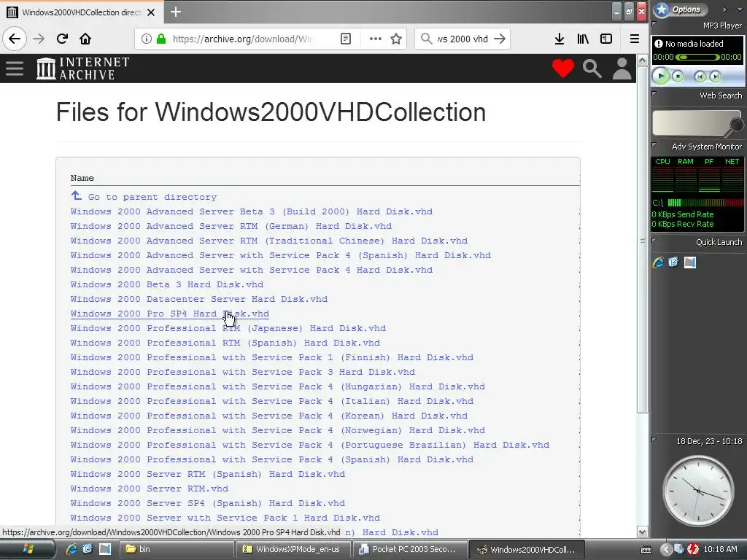Click the Web Search input box
The width and height of the screenshot is (747, 560).
point(691,122)
